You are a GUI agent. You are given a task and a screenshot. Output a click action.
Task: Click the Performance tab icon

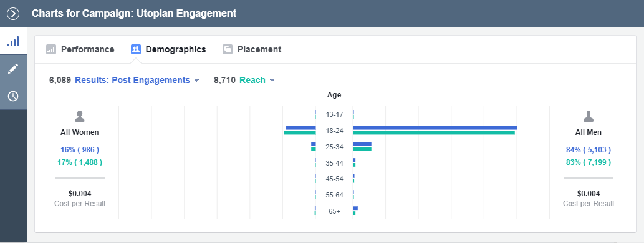(x=51, y=49)
